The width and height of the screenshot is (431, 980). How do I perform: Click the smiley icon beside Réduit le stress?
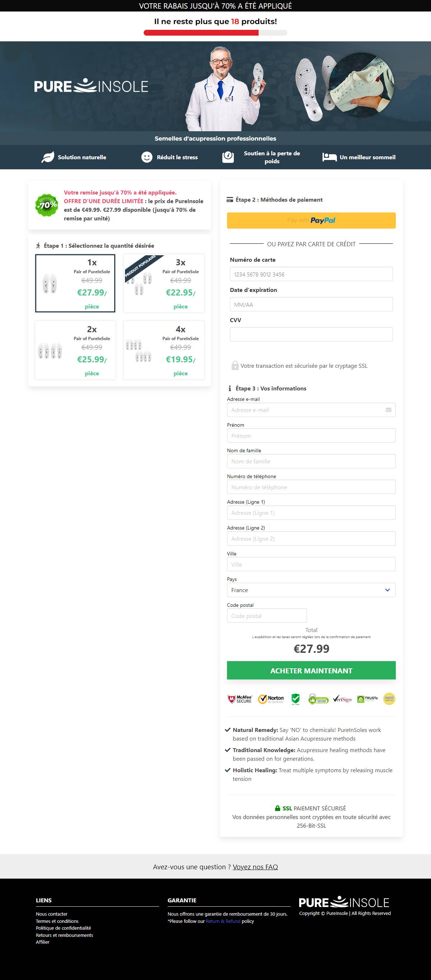point(147,157)
